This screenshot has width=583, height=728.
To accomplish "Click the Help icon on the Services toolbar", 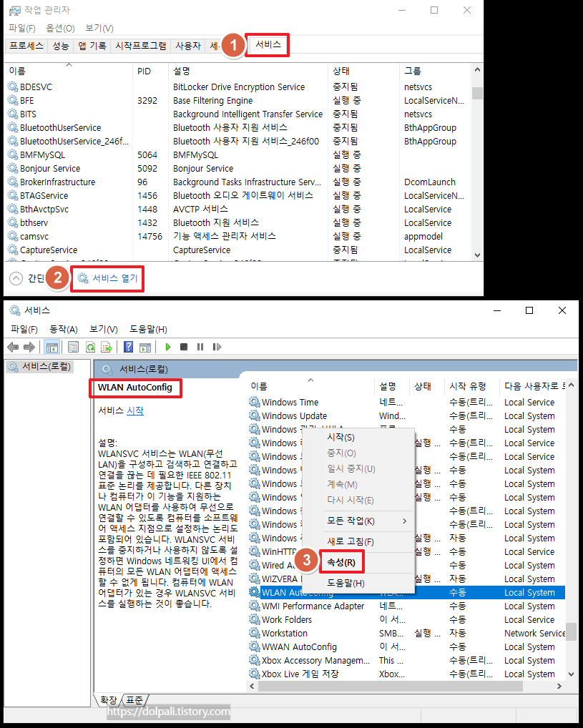I will (x=129, y=347).
